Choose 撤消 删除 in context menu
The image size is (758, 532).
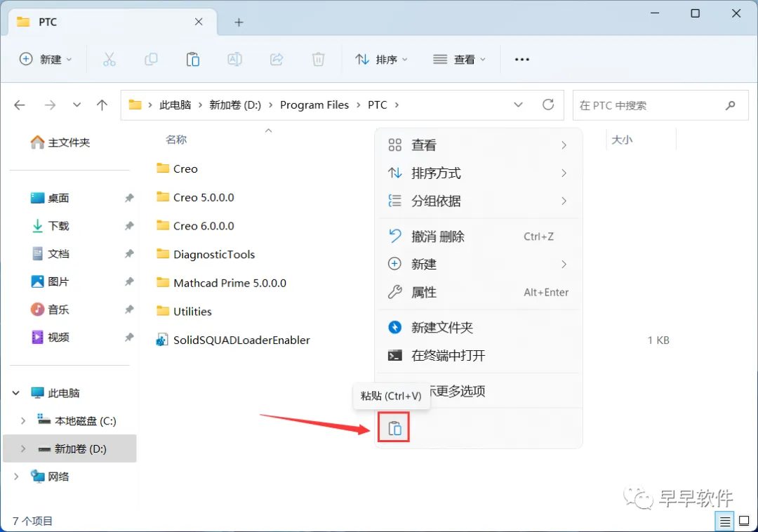click(x=479, y=237)
